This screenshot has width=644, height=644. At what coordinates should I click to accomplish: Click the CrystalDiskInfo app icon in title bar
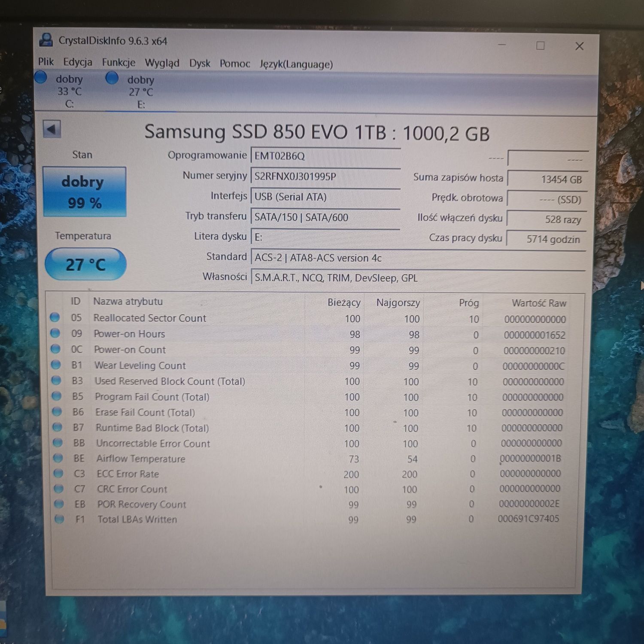point(46,40)
